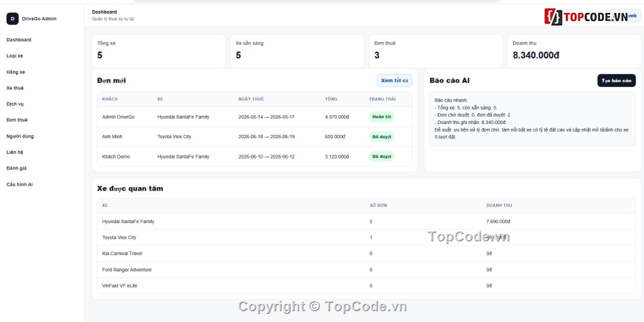
Task: Open the Dịch vụ menu item
Action: pyautogui.click(x=15, y=104)
